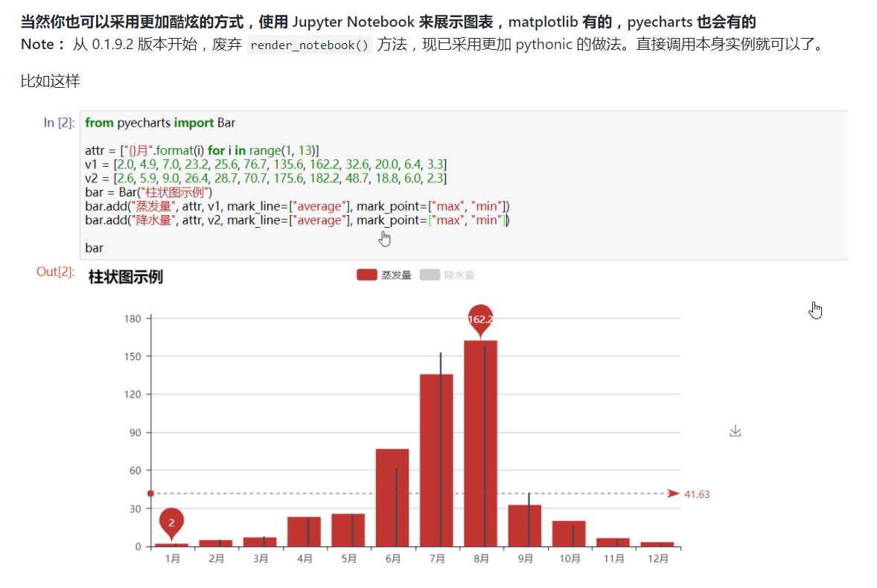Click the average value label 41.63

[x=698, y=493]
